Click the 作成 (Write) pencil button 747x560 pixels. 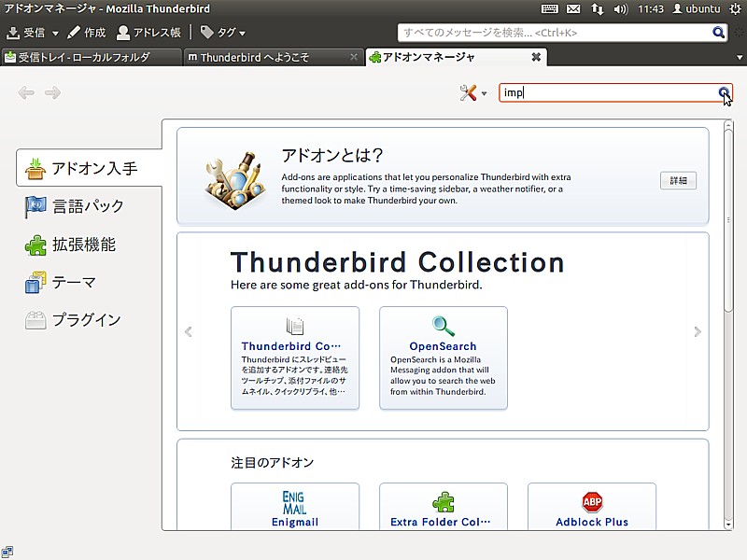pos(86,33)
